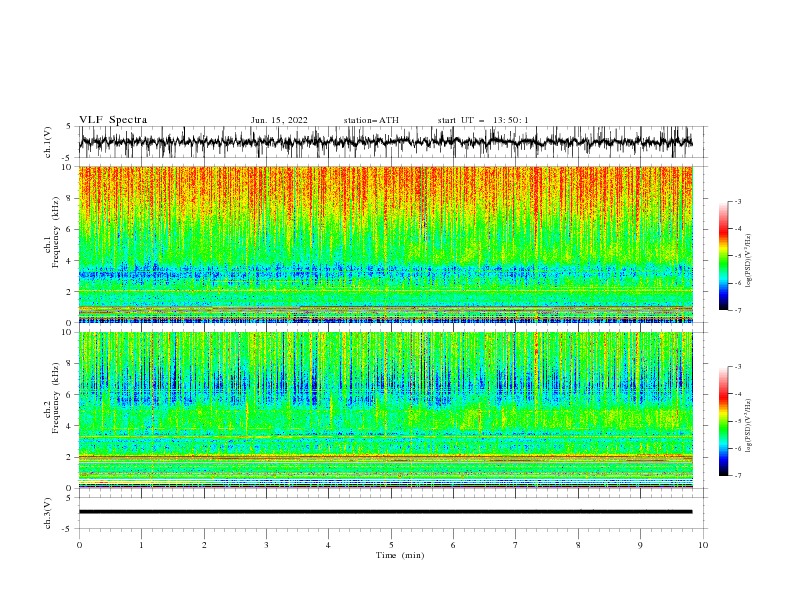Click time axis tick label '10'
Viewport: 792px width, 612px height.
click(x=703, y=545)
